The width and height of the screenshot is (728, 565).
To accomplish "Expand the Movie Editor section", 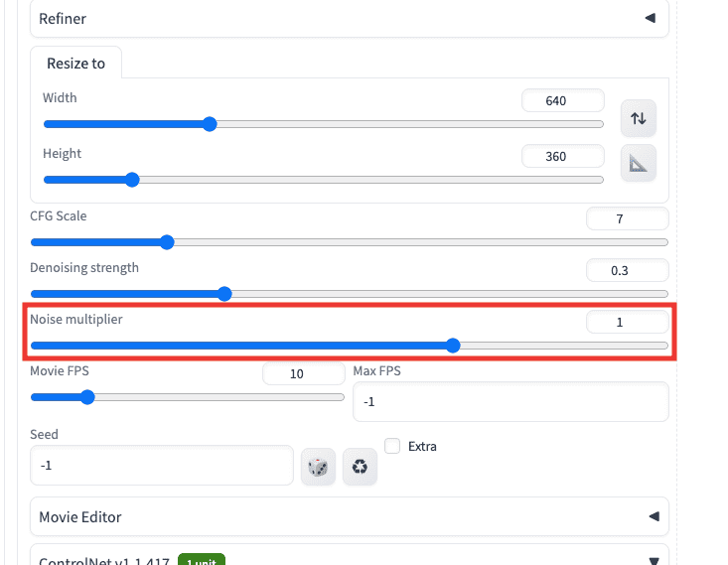I will pos(350,516).
